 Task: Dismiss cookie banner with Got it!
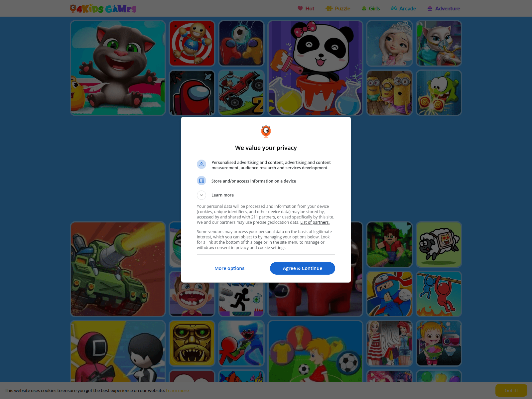point(511,390)
